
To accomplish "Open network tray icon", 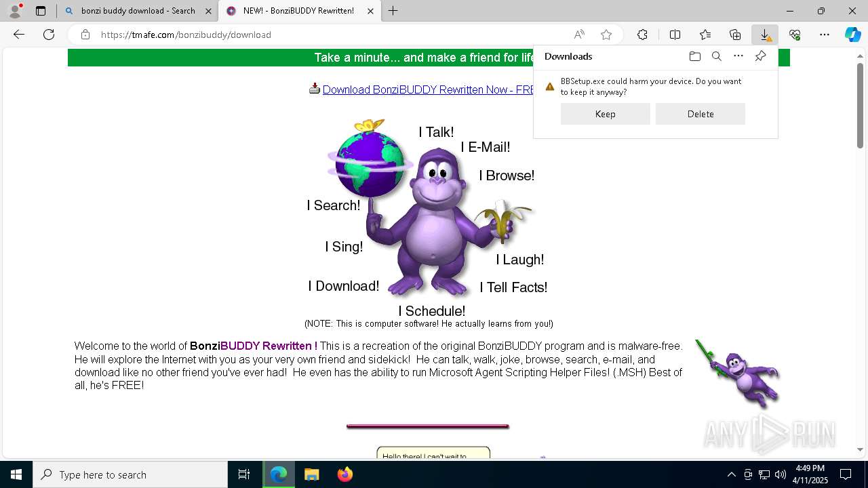I will pos(764,474).
